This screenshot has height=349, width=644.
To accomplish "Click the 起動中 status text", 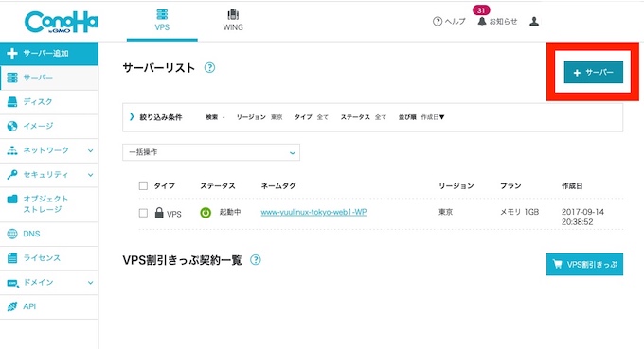I will click(x=230, y=212).
